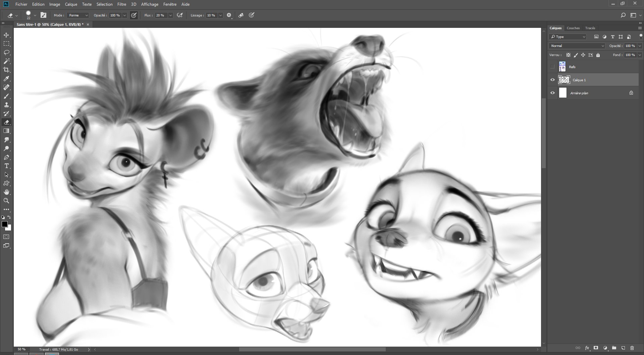This screenshot has height=355, width=644.
Task: Select the Crop tool
Action: (6, 70)
